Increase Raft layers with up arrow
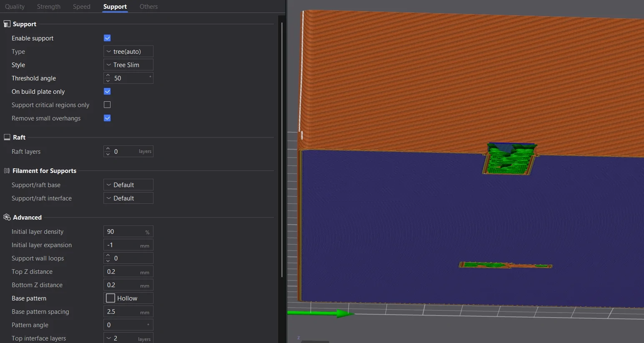 [x=108, y=149]
